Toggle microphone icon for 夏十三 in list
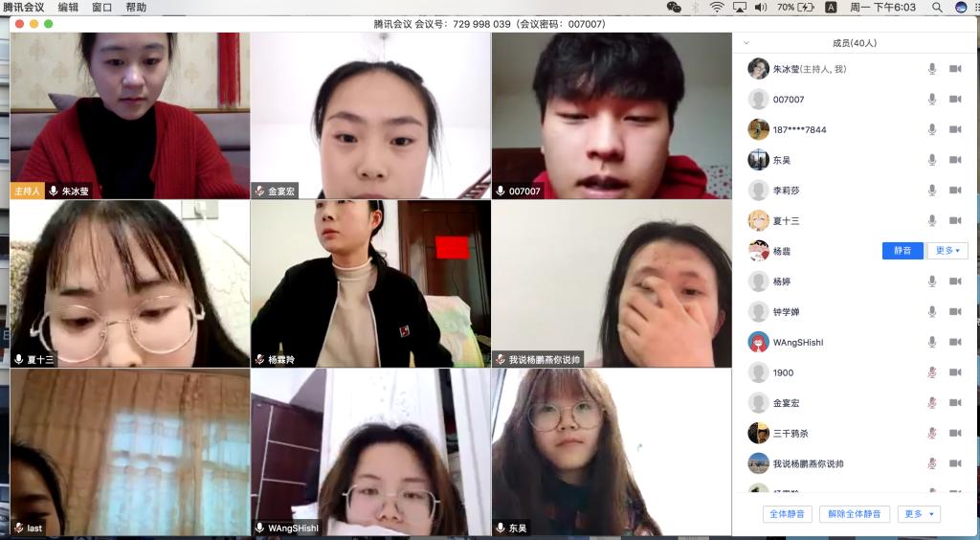 click(932, 220)
